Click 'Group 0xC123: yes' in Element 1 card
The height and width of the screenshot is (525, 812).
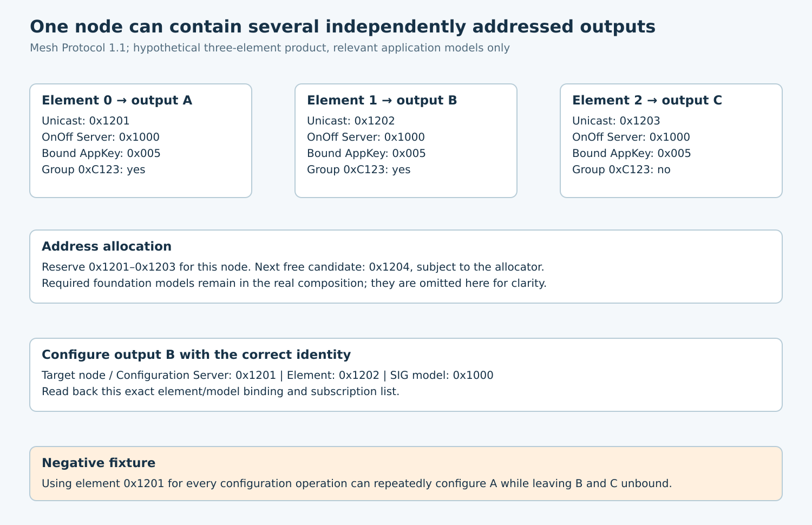coord(359,169)
